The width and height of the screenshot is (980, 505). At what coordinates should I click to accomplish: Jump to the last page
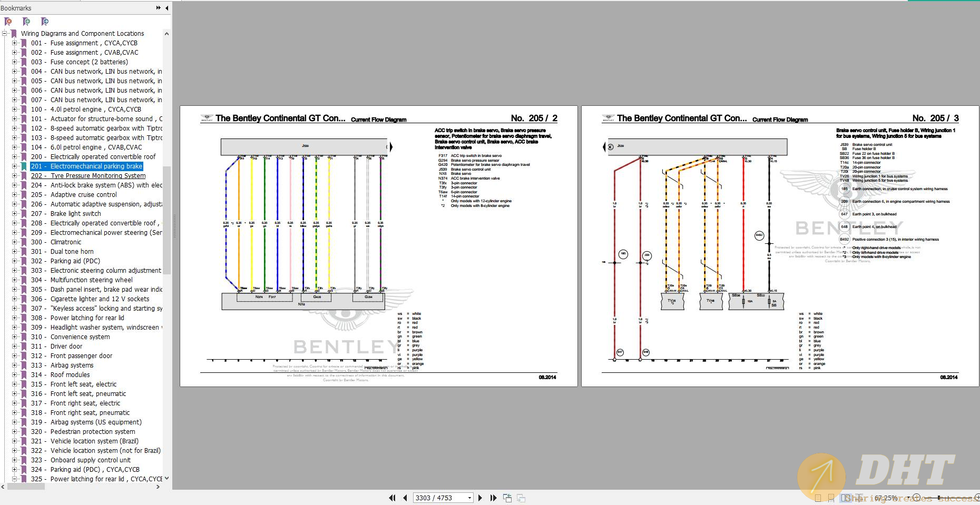pyautogui.click(x=493, y=498)
